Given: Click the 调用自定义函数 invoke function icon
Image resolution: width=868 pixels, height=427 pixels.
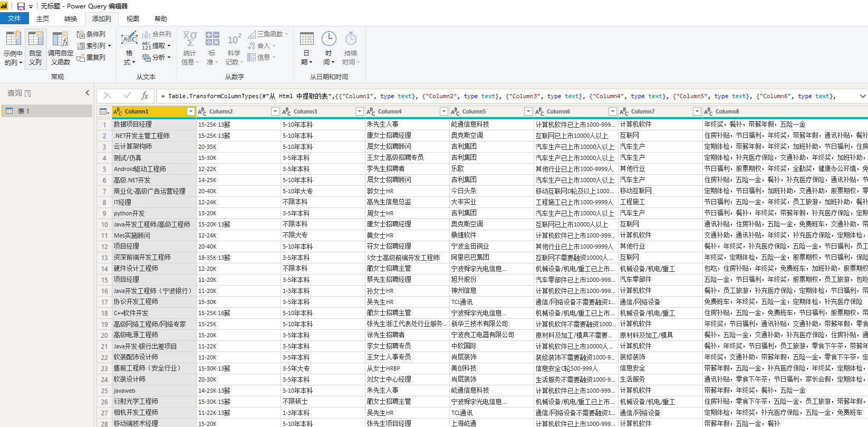Looking at the screenshot, I should (x=61, y=39).
